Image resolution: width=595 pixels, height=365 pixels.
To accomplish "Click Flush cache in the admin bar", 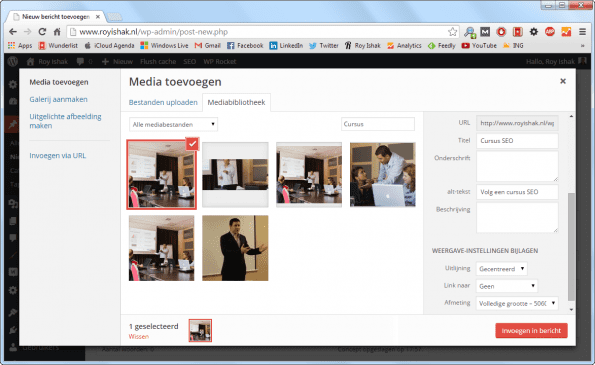I will (x=158, y=61).
